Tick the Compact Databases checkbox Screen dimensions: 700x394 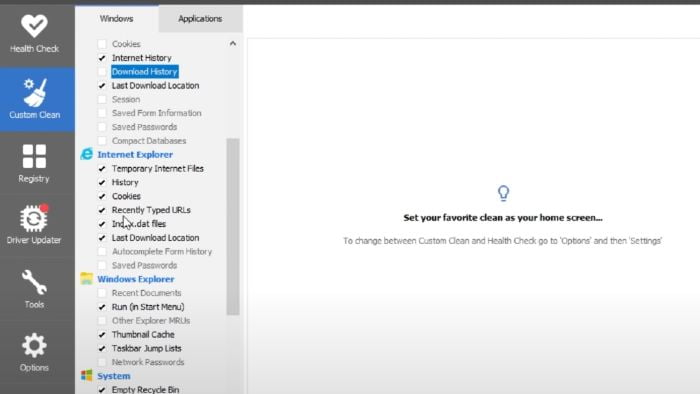102,141
